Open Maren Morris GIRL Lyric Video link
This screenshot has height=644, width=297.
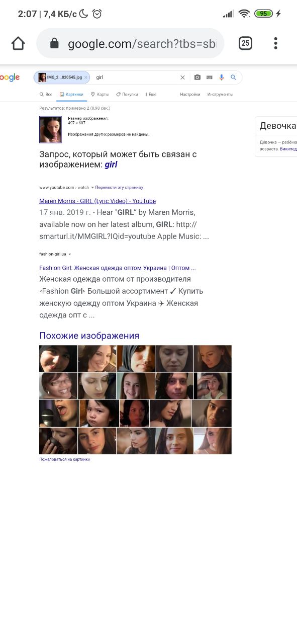(x=97, y=201)
